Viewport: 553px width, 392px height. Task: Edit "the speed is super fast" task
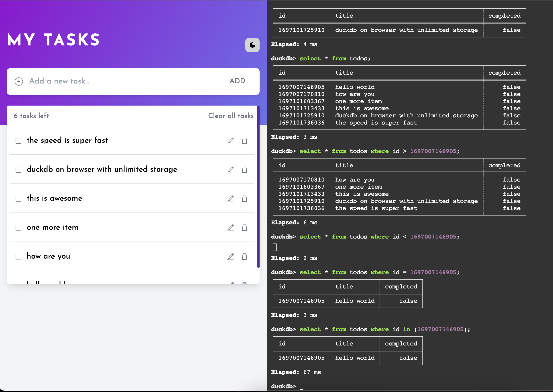(x=231, y=141)
